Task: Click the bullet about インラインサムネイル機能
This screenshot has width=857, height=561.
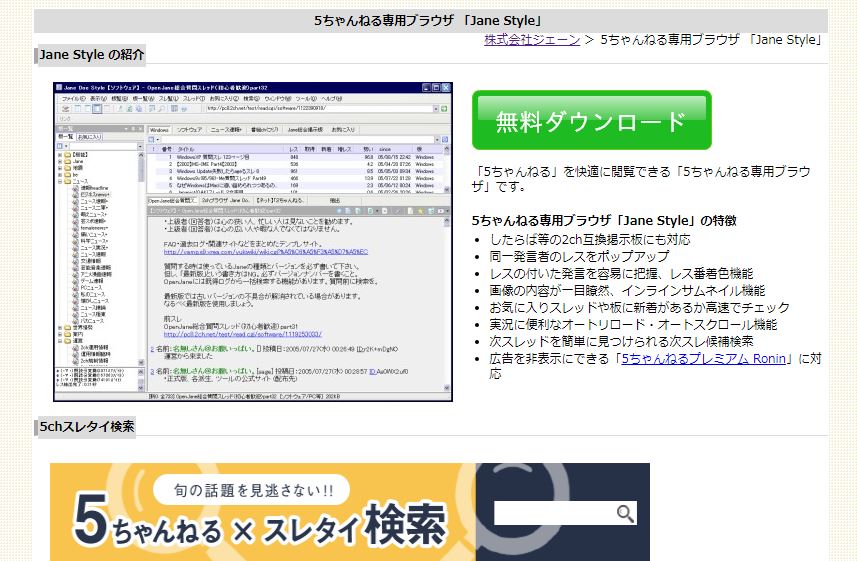Action: pos(627,290)
